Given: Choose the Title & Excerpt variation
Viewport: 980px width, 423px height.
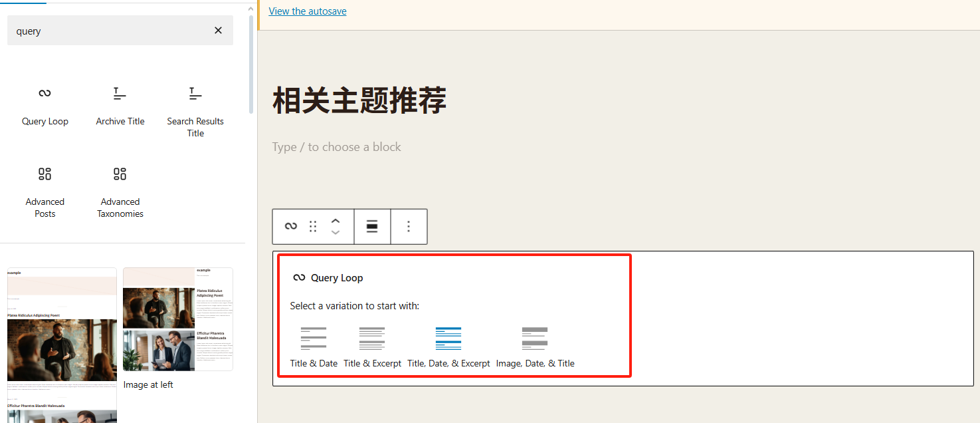Looking at the screenshot, I should tap(372, 347).
